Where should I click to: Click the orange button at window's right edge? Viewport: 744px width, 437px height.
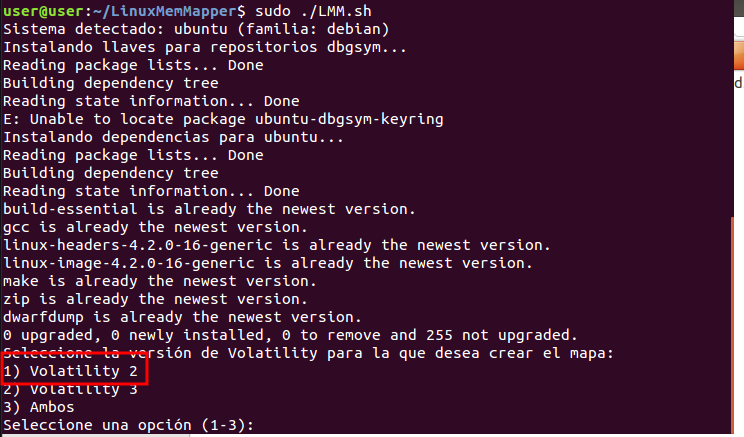pos(739,56)
